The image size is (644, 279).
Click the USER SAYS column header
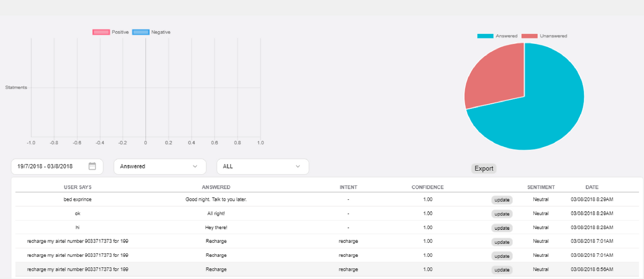(78, 187)
